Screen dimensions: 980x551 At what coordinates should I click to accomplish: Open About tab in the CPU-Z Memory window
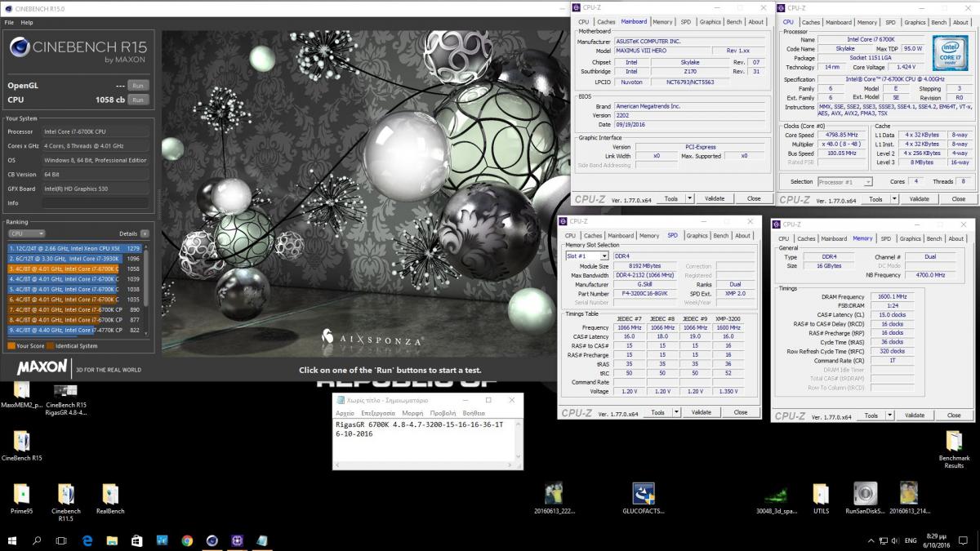point(957,238)
